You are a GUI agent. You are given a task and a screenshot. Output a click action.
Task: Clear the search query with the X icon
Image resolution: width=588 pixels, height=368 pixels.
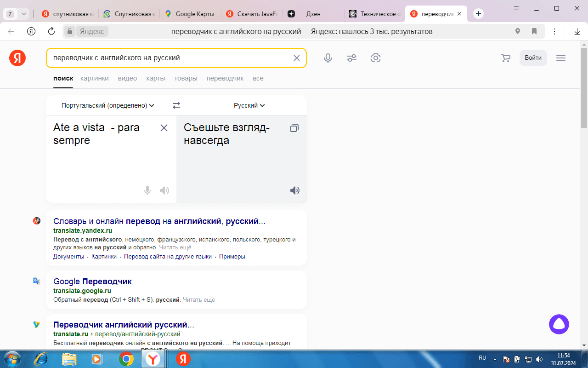[297, 58]
